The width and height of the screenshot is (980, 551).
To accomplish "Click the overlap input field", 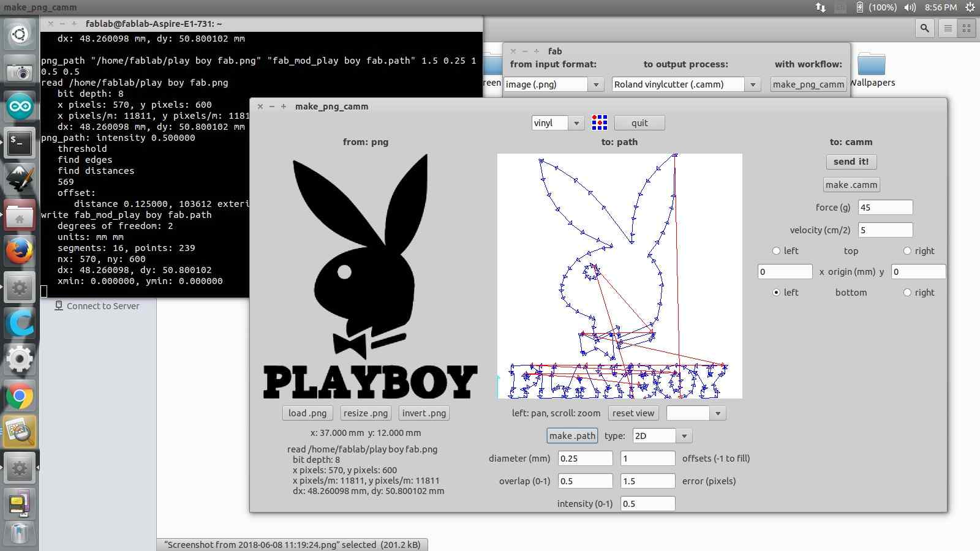I will pyautogui.click(x=586, y=481).
